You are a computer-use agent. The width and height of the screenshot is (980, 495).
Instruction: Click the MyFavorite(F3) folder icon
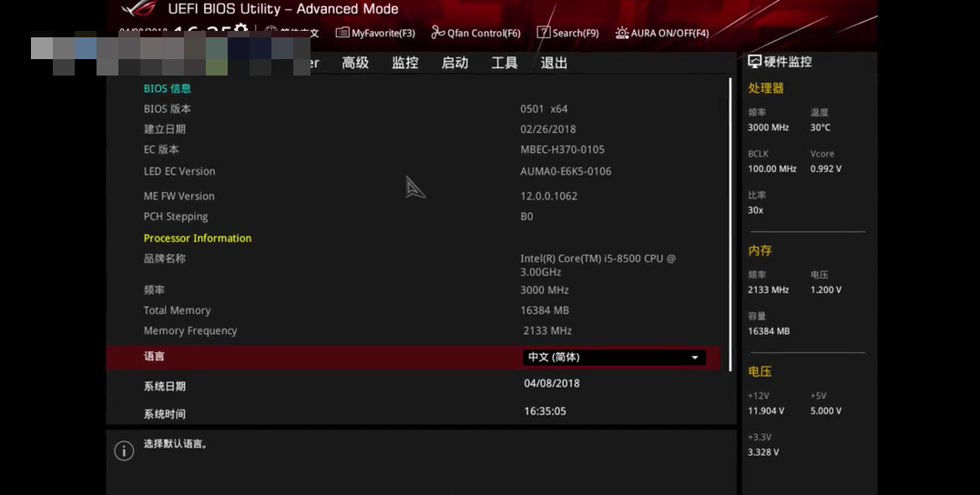pyautogui.click(x=342, y=33)
